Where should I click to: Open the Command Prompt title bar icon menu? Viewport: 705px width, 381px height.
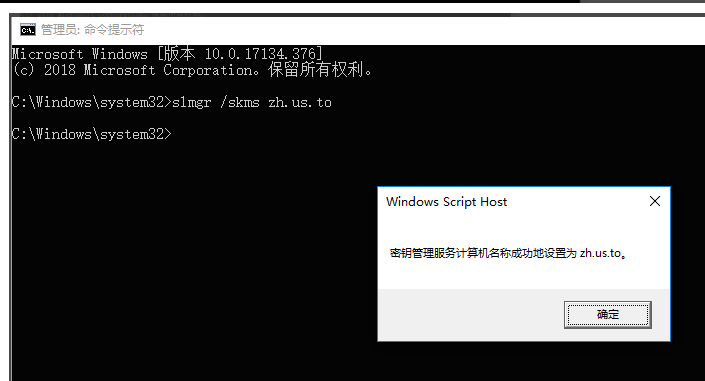pos(27,30)
